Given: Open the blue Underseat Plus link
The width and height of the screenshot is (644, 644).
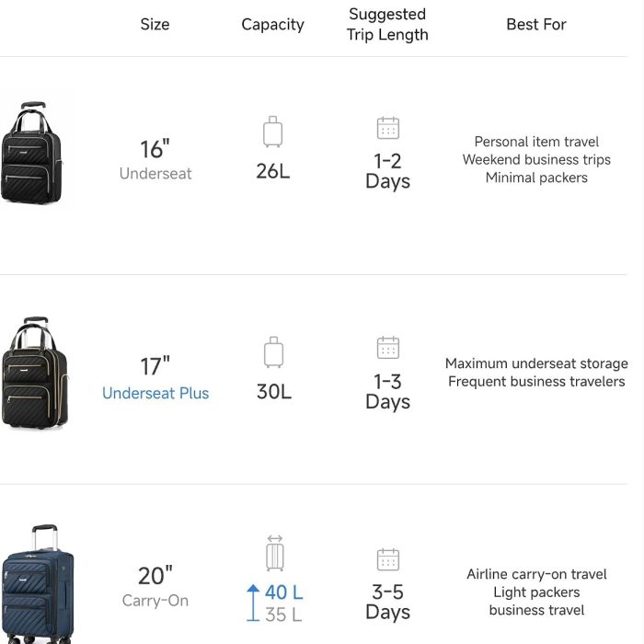Looking at the screenshot, I should 155,393.
